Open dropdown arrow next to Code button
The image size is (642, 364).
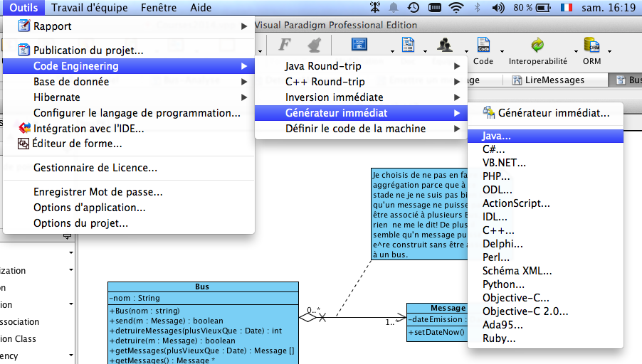point(502,51)
